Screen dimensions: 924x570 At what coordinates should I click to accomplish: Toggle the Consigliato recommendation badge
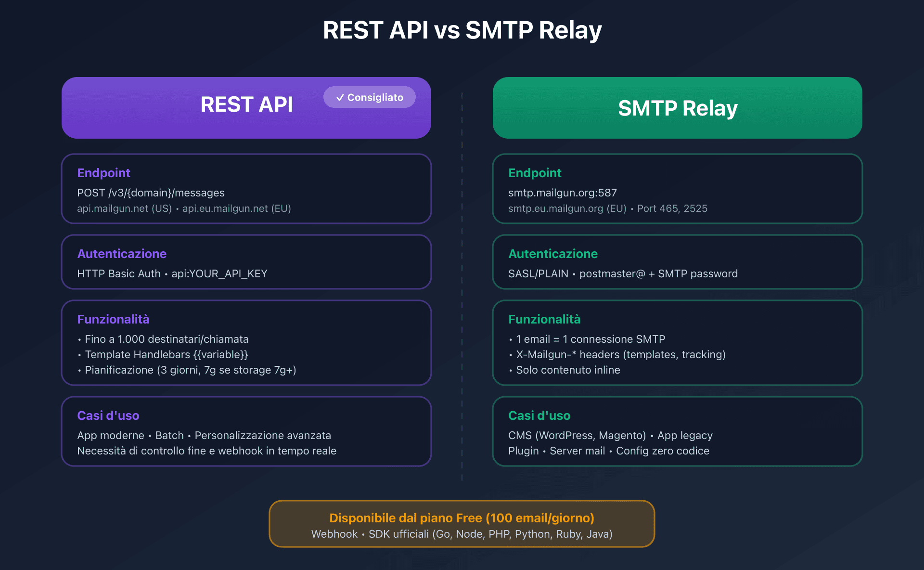coord(370,97)
